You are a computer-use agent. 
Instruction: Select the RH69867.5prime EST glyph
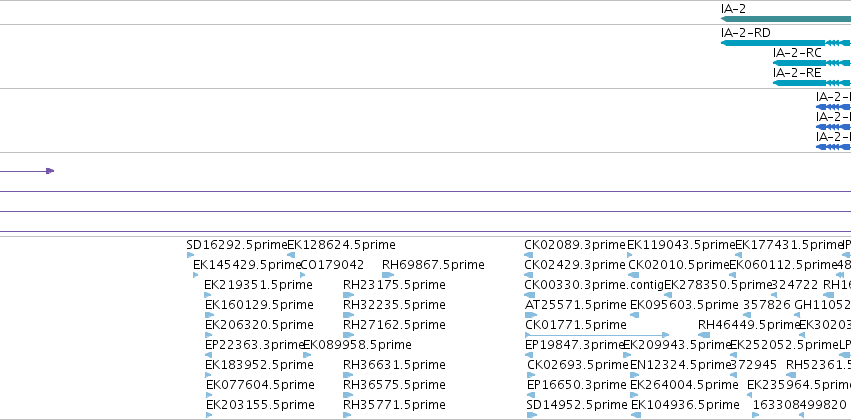click(388, 275)
